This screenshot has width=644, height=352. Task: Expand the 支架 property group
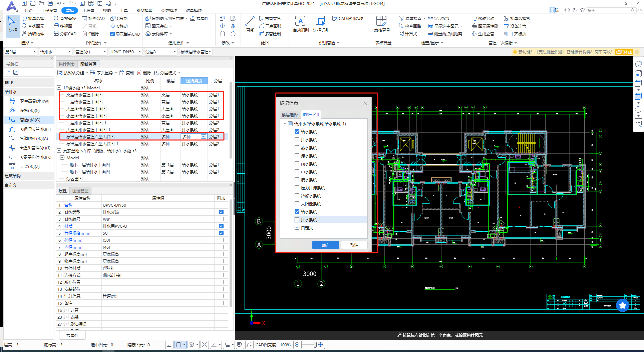[66, 317]
